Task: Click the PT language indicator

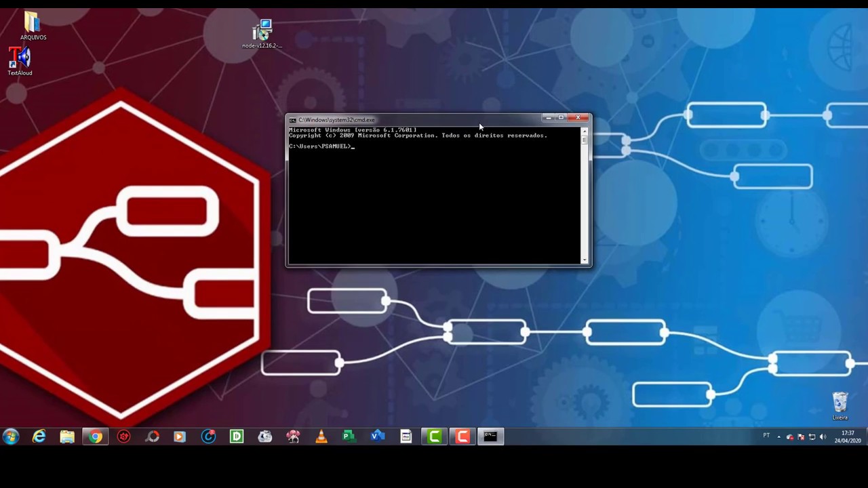Action: point(766,436)
